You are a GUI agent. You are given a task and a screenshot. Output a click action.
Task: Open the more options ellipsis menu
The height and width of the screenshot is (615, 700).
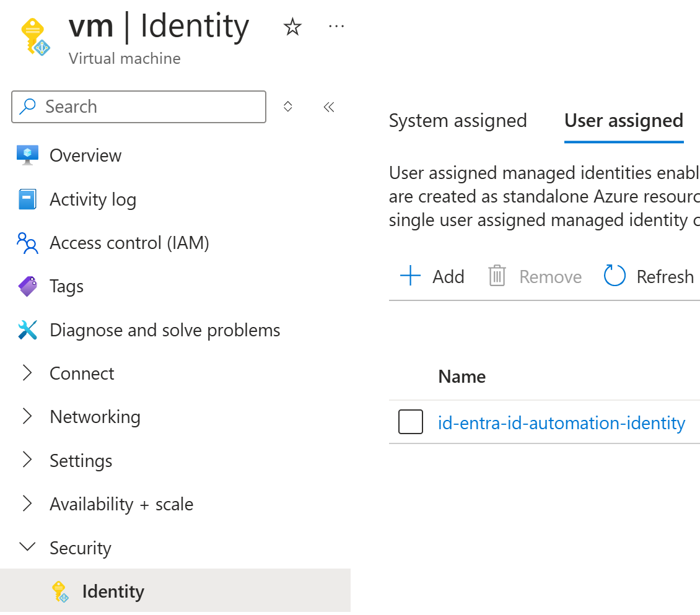tap(336, 27)
